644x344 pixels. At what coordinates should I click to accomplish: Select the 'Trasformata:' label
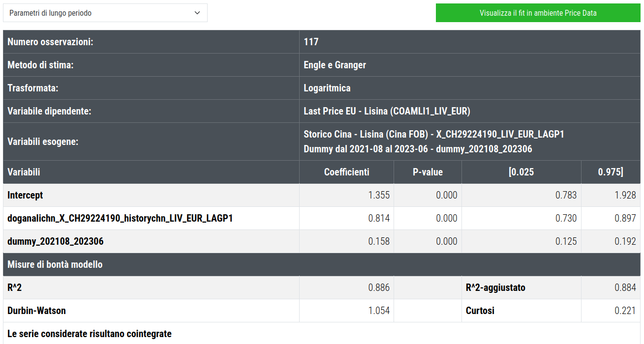pos(33,88)
